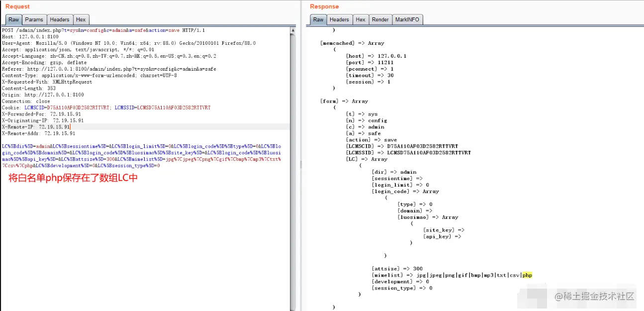The width and height of the screenshot is (644, 311).
Task: Switch to the Response Raw tab
Action: 318,20
